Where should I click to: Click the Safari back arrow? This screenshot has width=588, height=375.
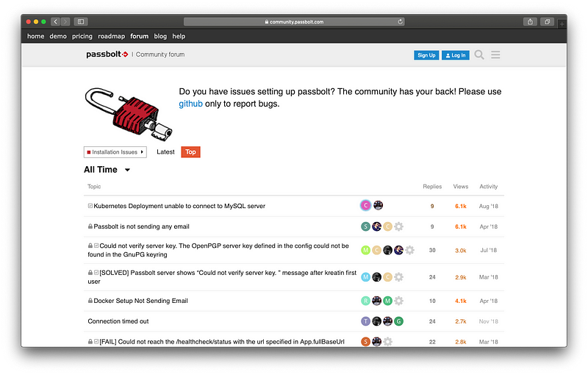pyautogui.click(x=56, y=22)
